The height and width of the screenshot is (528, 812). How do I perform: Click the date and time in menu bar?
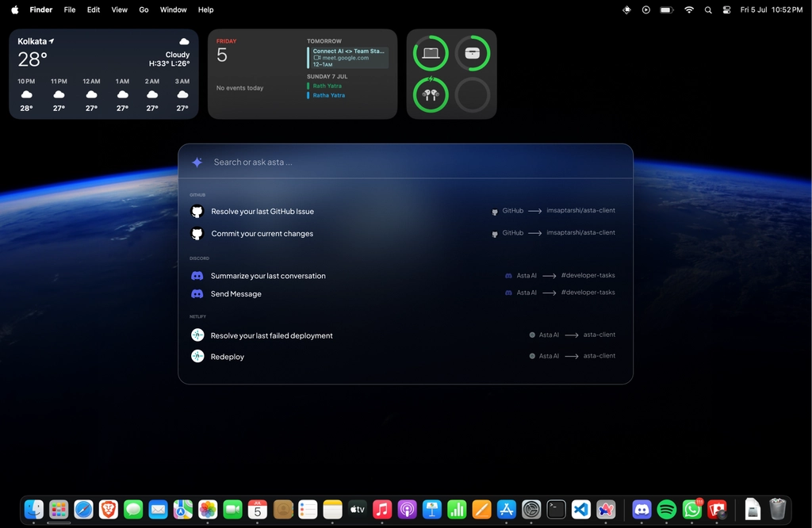click(x=771, y=10)
